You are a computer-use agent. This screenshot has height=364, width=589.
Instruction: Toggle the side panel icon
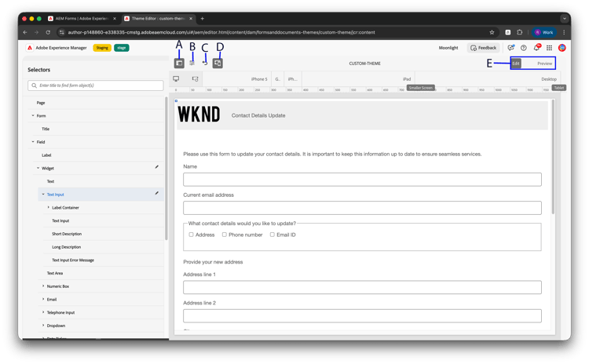pos(179,63)
